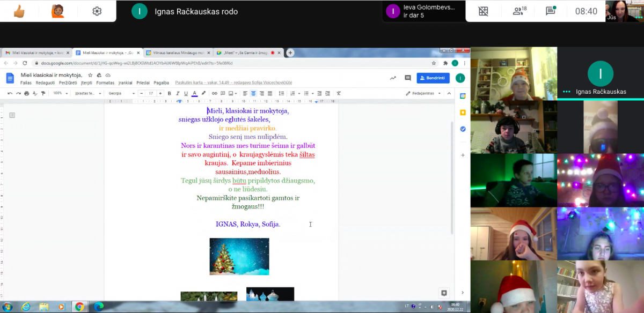Image resolution: width=644 pixels, height=313 pixels.
Task: Change the Meet tile layout
Action: click(484, 11)
